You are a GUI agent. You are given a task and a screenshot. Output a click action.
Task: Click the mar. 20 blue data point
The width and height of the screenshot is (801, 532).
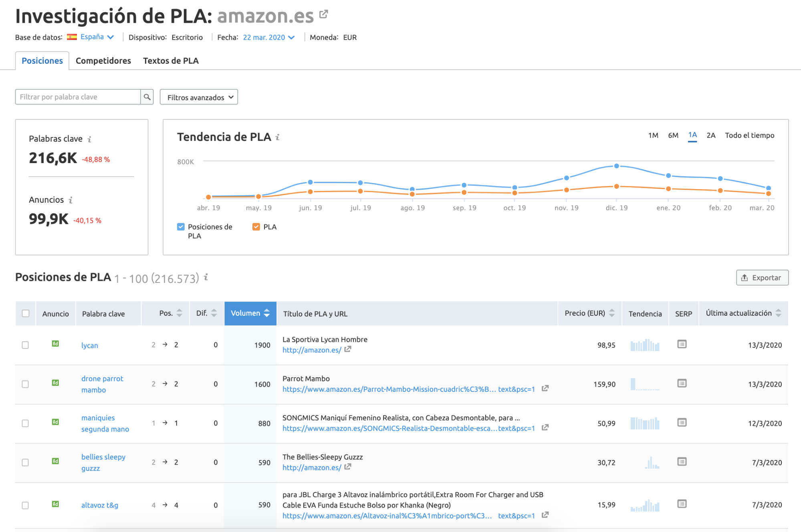tap(769, 188)
